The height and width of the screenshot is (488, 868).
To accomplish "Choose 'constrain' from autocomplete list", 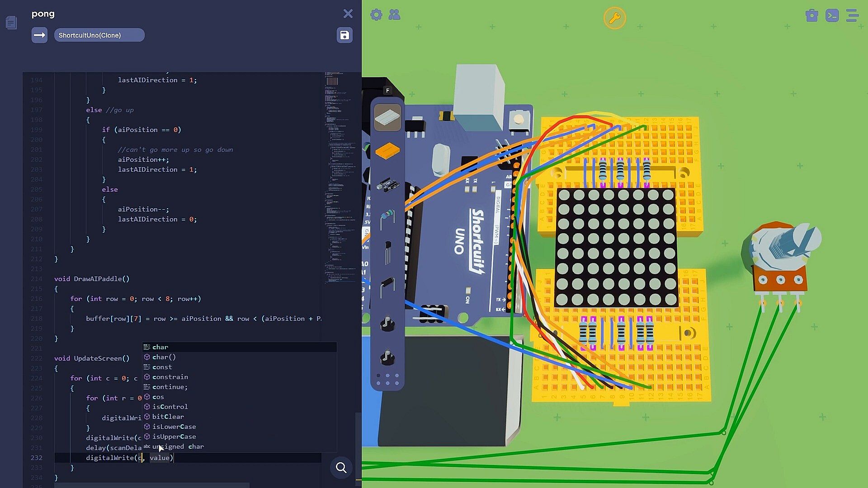I will [170, 377].
